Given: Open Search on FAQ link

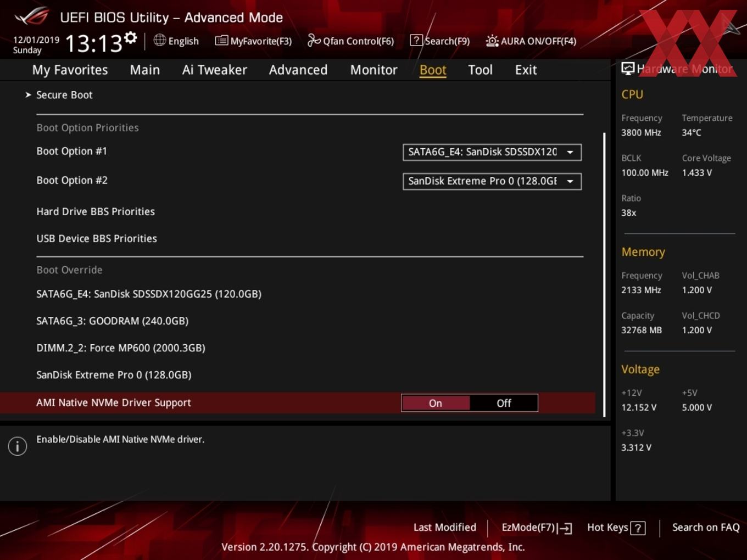Looking at the screenshot, I should [706, 528].
